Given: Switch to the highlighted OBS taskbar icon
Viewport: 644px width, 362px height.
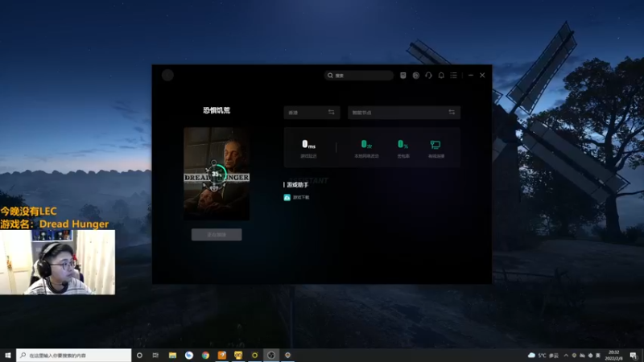Looking at the screenshot, I should point(271,355).
